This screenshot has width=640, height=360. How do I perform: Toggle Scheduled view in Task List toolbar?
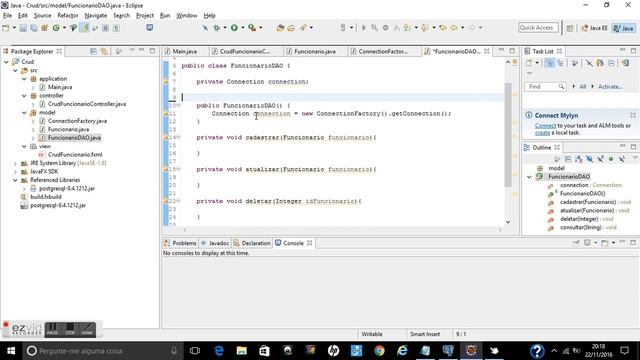click(x=560, y=63)
